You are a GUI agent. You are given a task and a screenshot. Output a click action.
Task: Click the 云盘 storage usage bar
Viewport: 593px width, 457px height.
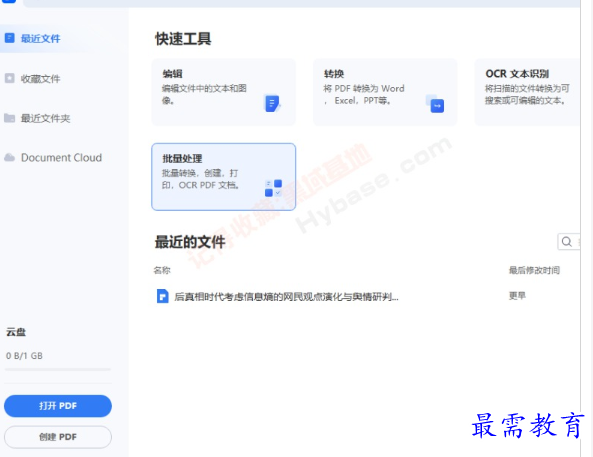(x=57, y=369)
